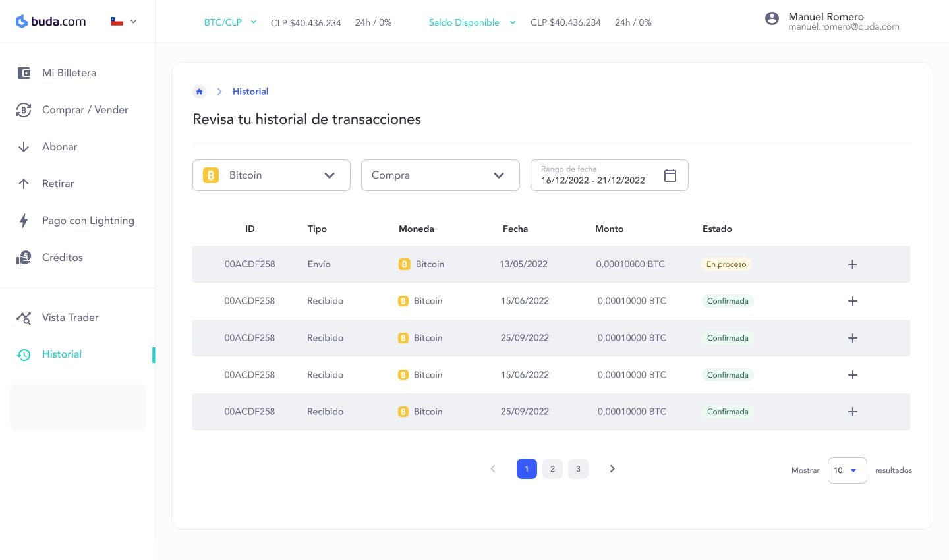Click the next page arrow

[612, 469]
